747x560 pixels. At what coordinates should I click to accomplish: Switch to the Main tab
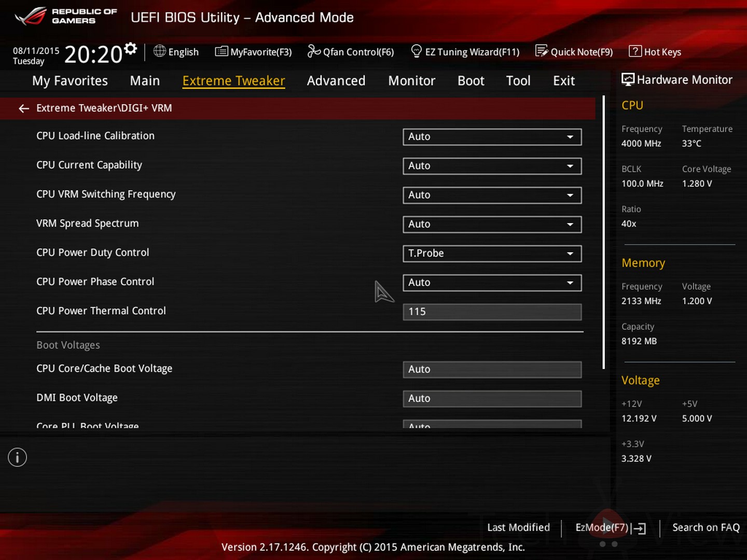[145, 81]
